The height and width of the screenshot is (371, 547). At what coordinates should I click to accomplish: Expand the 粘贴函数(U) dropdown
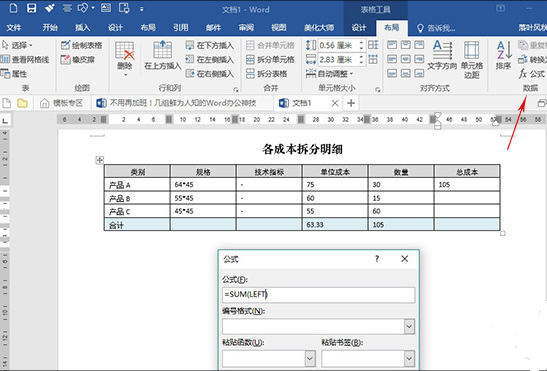[310, 358]
